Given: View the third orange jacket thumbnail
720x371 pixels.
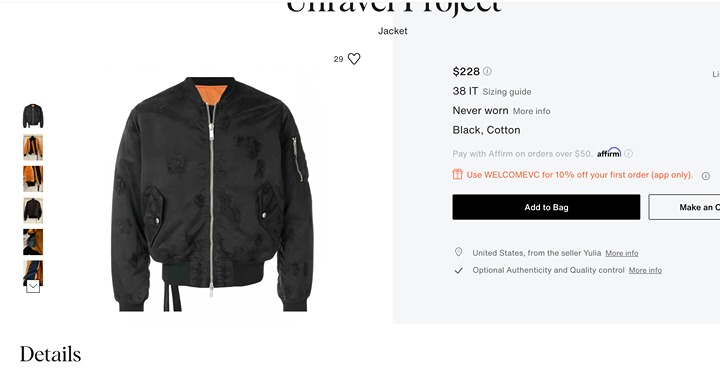Looking at the screenshot, I should click(x=33, y=179).
